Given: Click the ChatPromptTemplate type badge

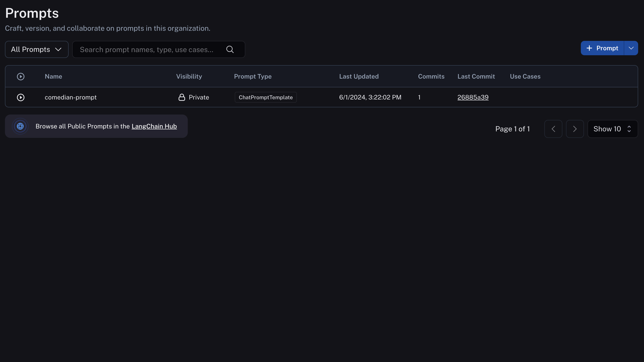Looking at the screenshot, I should pyautogui.click(x=266, y=97).
